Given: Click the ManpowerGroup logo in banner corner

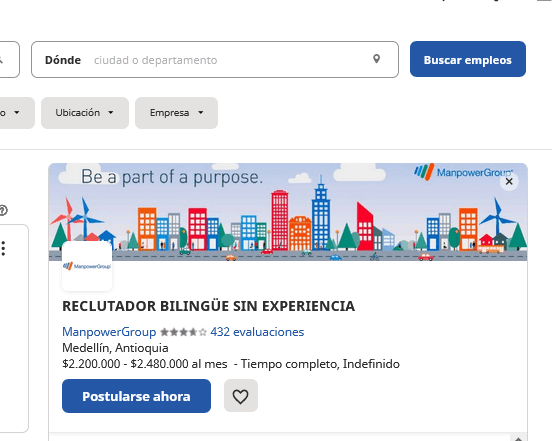Looking at the screenshot, I should point(463,172).
